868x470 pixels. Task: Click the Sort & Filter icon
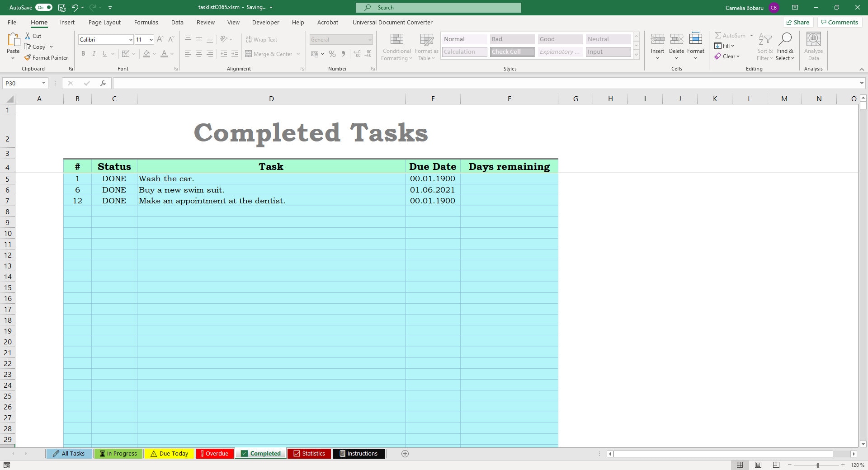[764, 47]
